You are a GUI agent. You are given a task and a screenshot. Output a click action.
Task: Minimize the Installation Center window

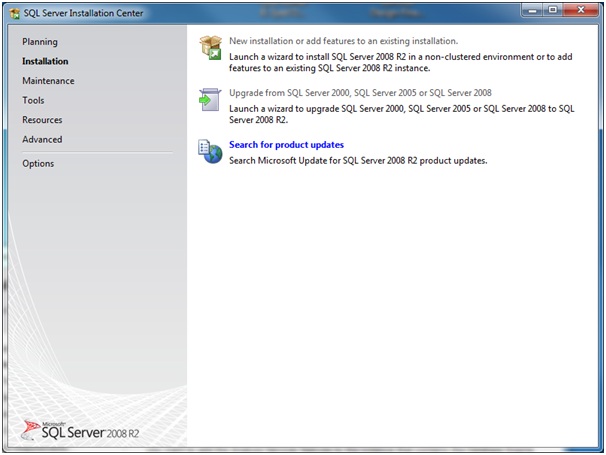click(x=533, y=10)
